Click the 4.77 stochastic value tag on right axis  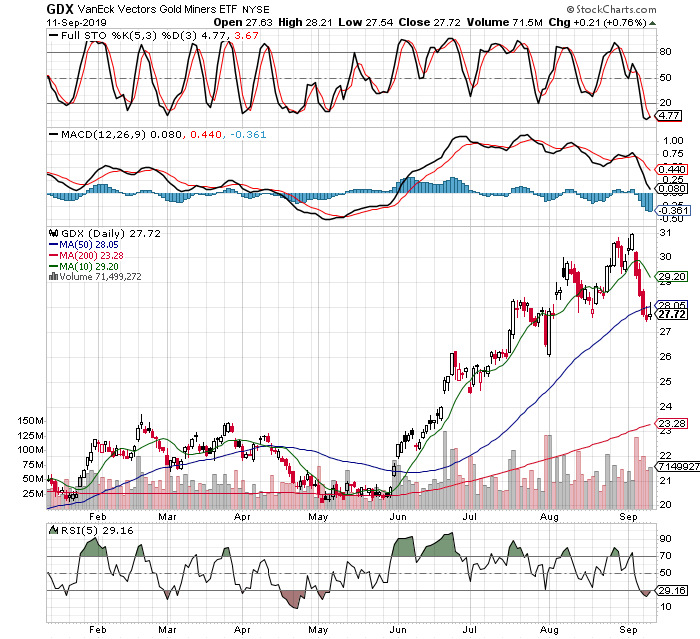click(669, 116)
